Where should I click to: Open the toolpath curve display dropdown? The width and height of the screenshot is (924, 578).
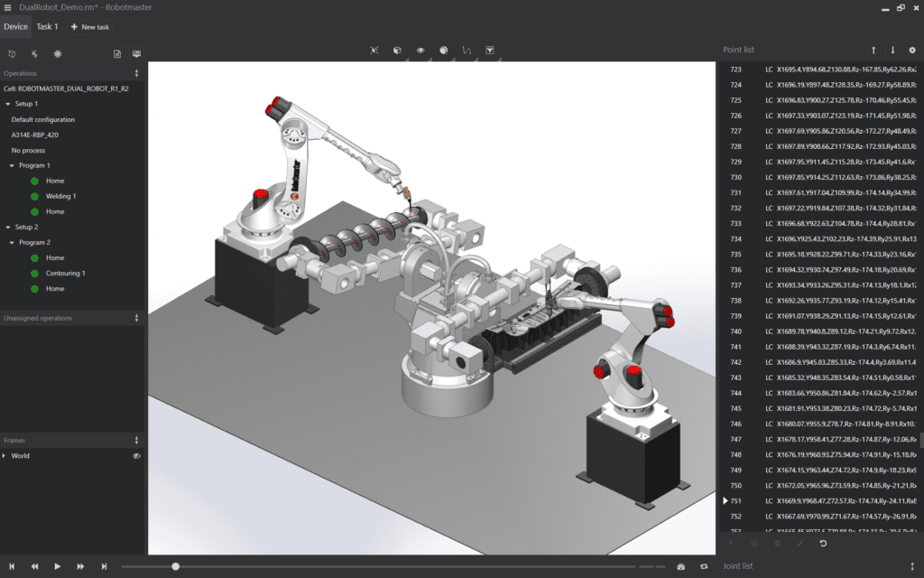(x=467, y=51)
